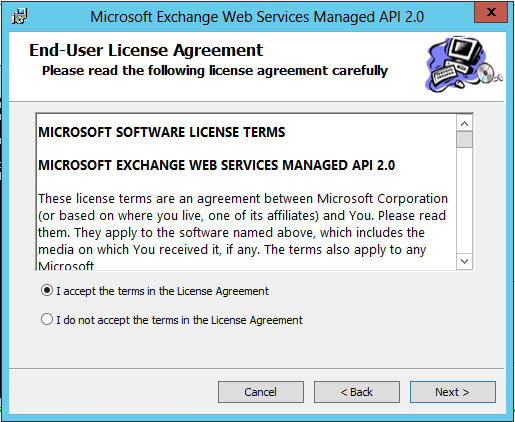Click the 'I do not accept the terms' label
The height and width of the screenshot is (422, 515).
tap(179, 320)
